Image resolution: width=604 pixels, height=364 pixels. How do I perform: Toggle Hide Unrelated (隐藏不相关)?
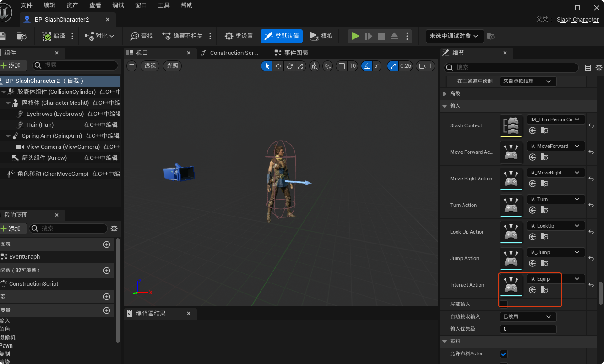pyautogui.click(x=182, y=36)
